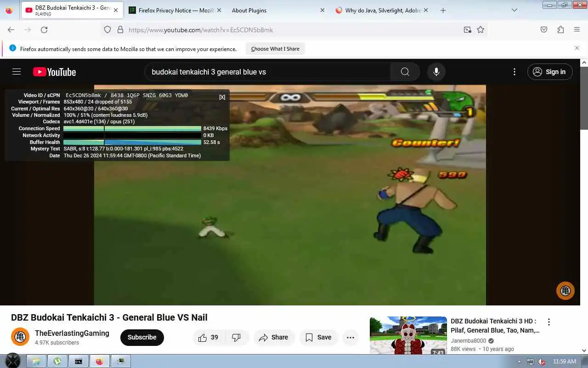Click the video title DBZ Budokai Tenkaichi 3
The width and height of the screenshot is (588, 368).
[109, 317]
